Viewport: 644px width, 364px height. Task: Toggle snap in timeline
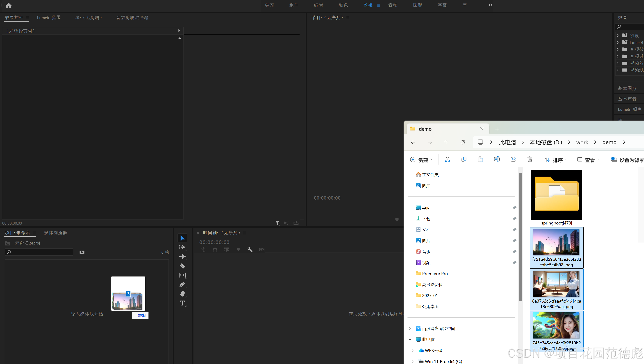[x=215, y=249]
